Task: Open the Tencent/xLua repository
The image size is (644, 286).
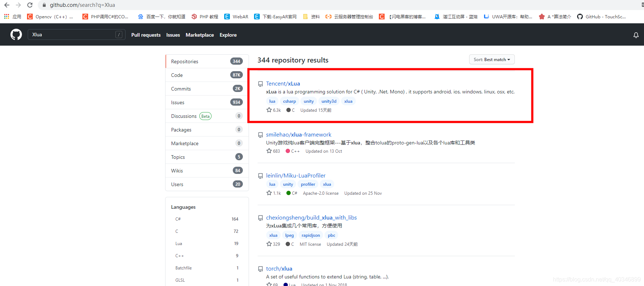Action: [x=283, y=84]
